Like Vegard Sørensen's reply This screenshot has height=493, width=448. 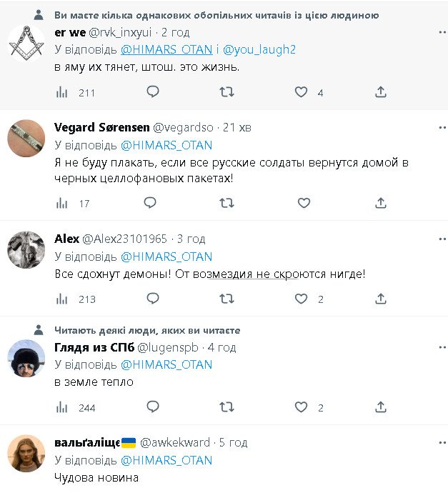304,203
